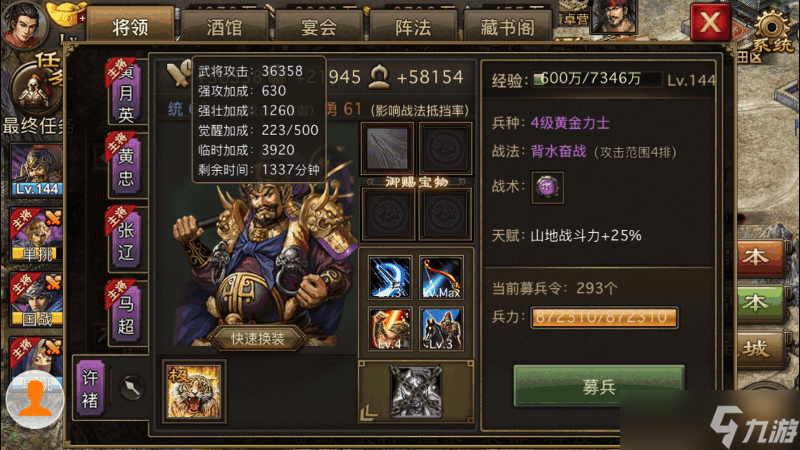Open the 藏书阁 tab

[x=507, y=27]
